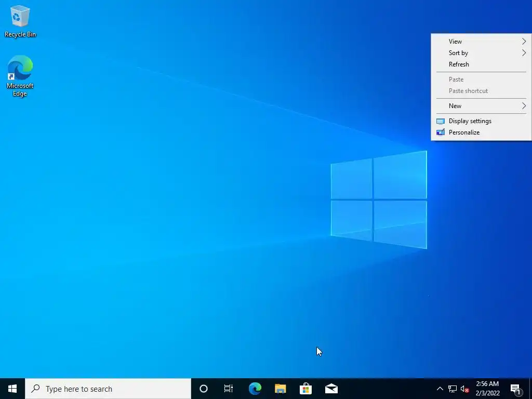532x399 pixels.
Task: Expand the New submenu
Action: coord(481,106)
